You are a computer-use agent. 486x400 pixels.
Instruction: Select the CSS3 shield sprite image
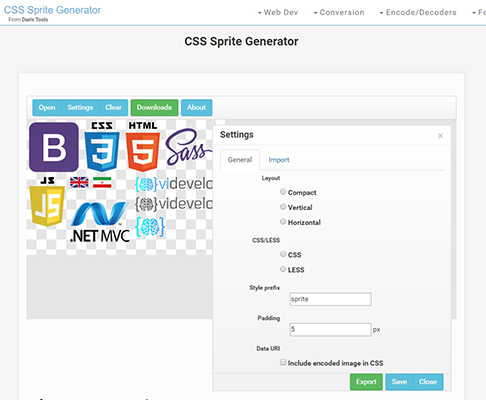click(102, 147)
